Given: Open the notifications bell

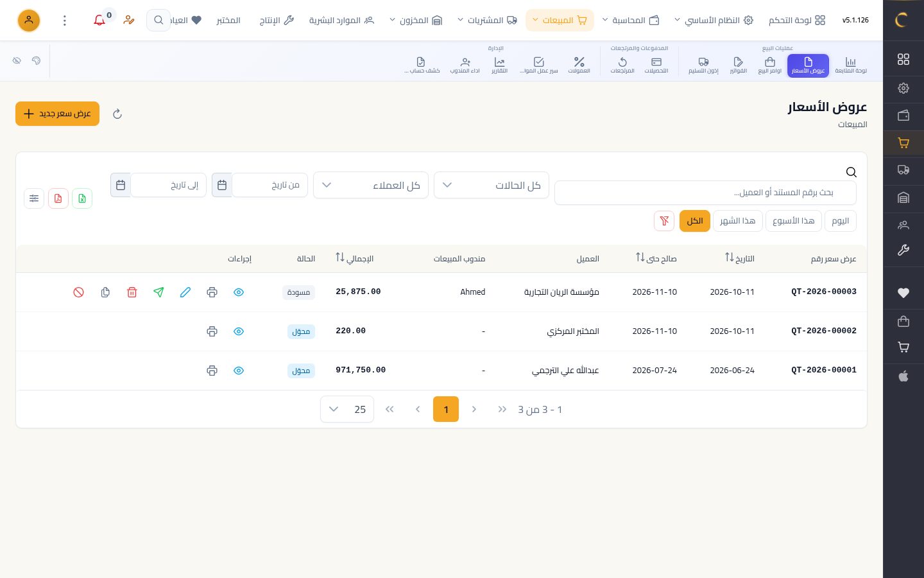Looking at the screenshot, I should pyautogui.click(x=99, y=21).
